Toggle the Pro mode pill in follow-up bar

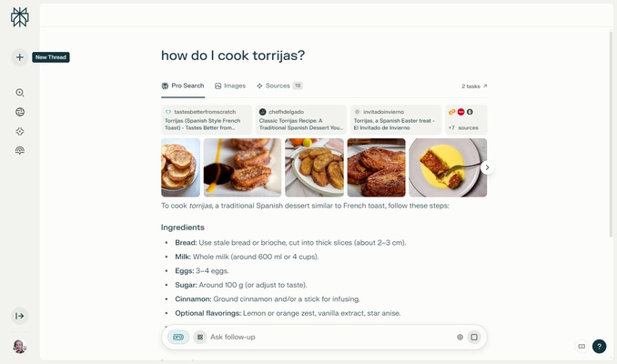coord(178,338)
